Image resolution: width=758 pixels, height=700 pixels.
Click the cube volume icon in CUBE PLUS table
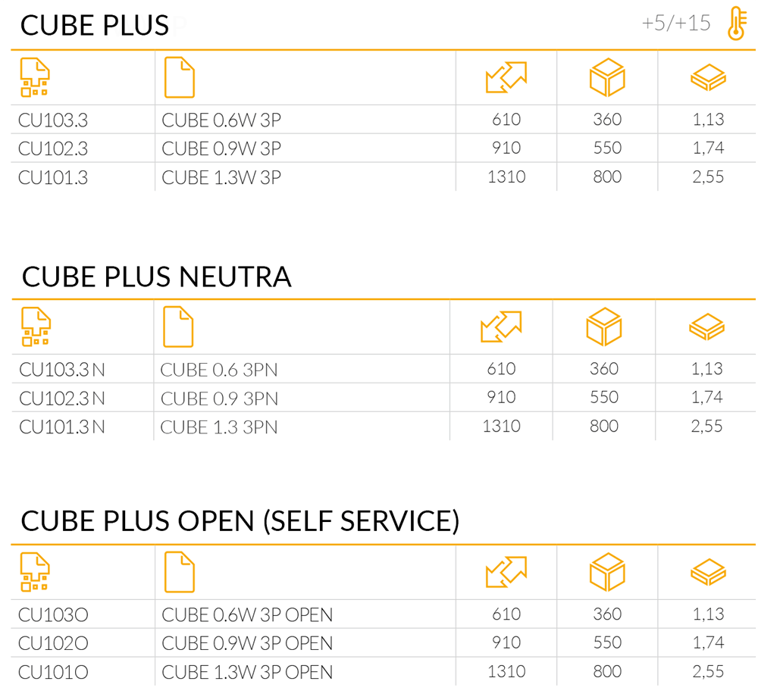[x=607, y=77]
